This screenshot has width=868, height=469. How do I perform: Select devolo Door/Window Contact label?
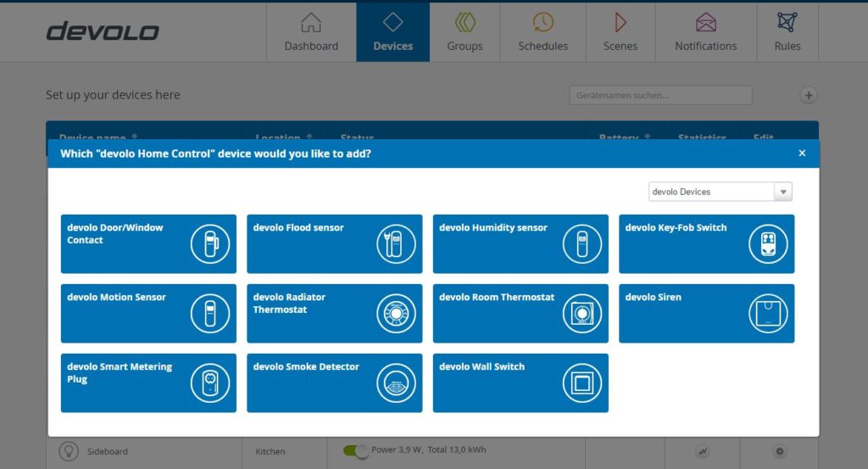point(115,234)
